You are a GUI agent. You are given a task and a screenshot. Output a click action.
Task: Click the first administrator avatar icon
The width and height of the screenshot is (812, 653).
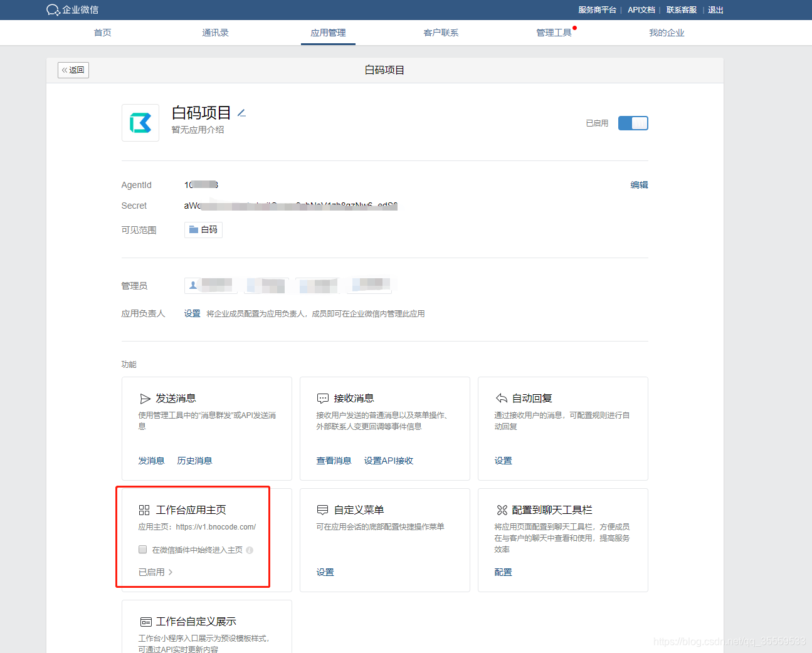(x=193, y=286)
